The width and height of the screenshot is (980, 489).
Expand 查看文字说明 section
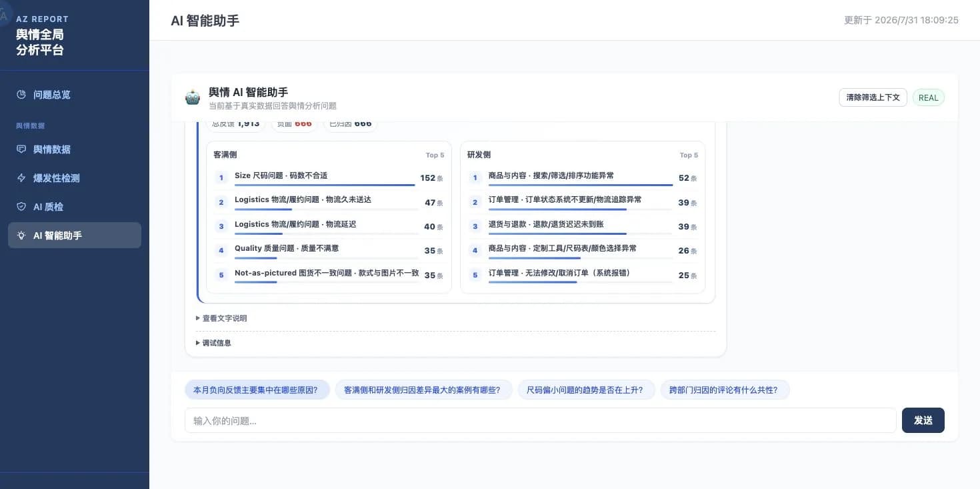[221, 318]
